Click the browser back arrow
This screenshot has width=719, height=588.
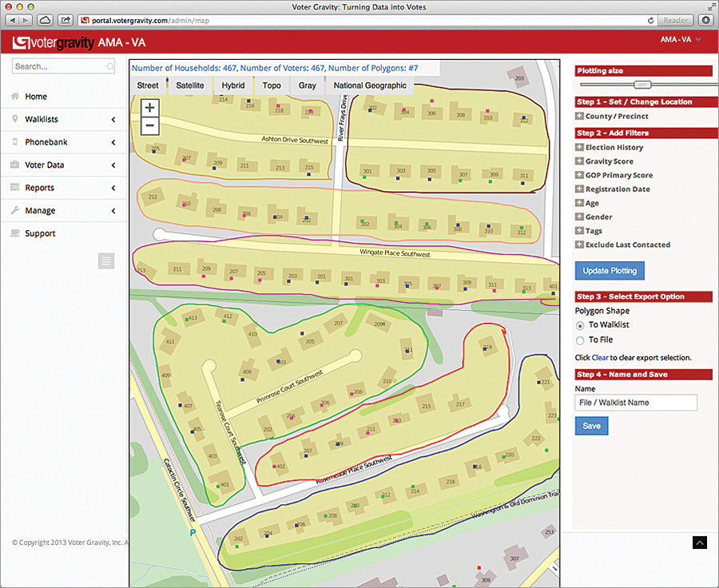coord(12,20)
